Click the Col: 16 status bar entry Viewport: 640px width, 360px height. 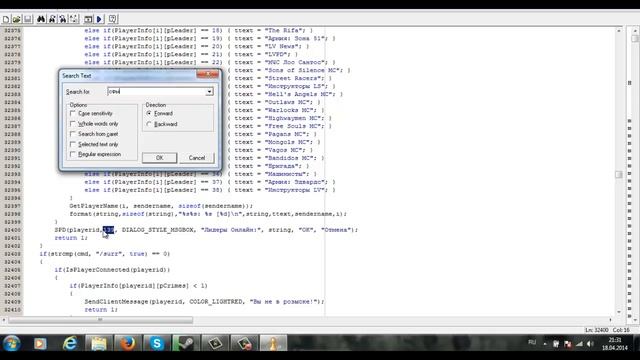(621, 330)
